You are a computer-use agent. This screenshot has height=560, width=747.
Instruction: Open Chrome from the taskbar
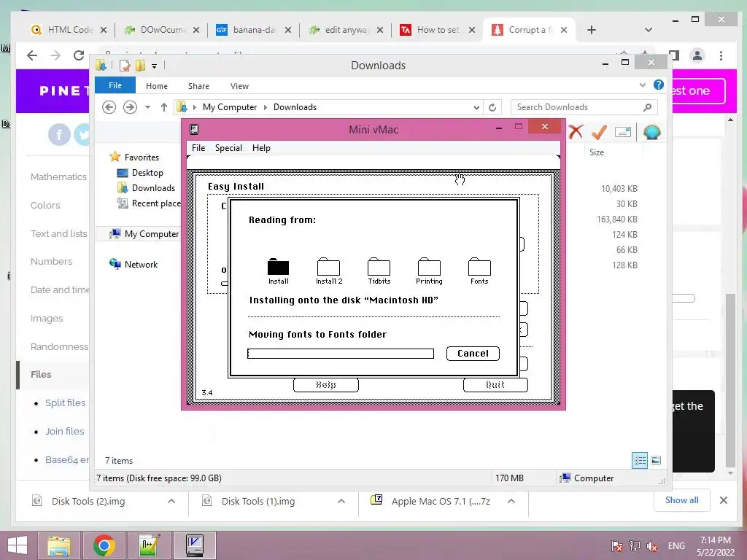point(104,545)
